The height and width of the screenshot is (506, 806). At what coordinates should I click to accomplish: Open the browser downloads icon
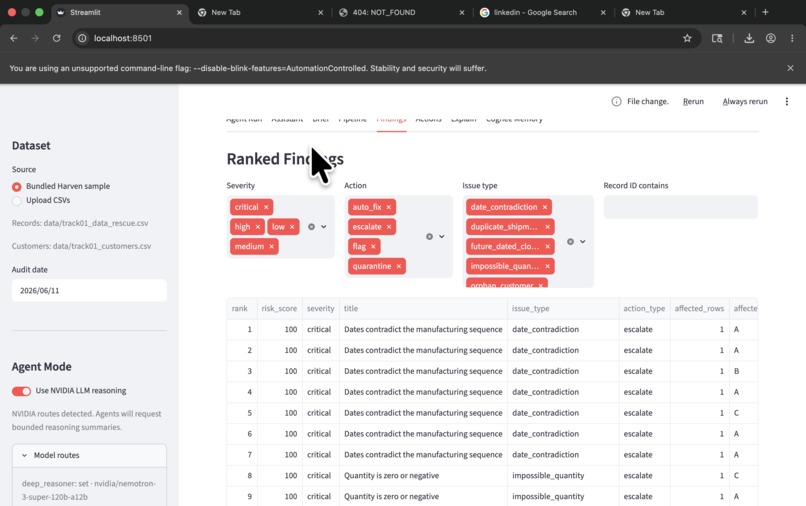pyautogui.click(x=749, y=39)
